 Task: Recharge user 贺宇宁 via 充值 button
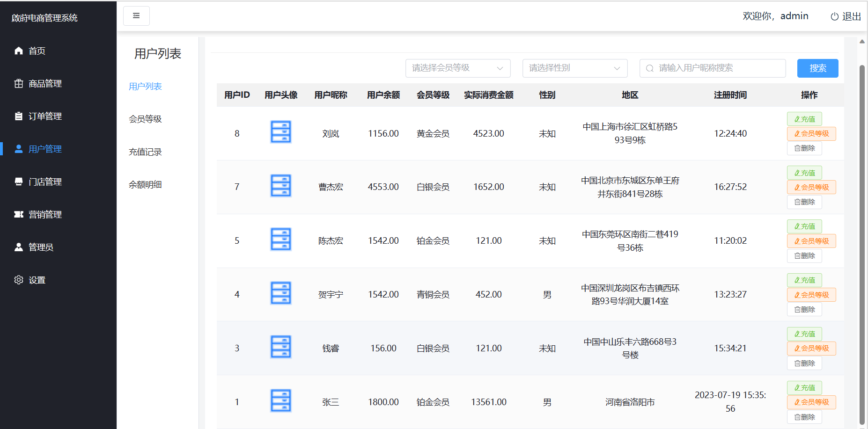coord(804,280)
